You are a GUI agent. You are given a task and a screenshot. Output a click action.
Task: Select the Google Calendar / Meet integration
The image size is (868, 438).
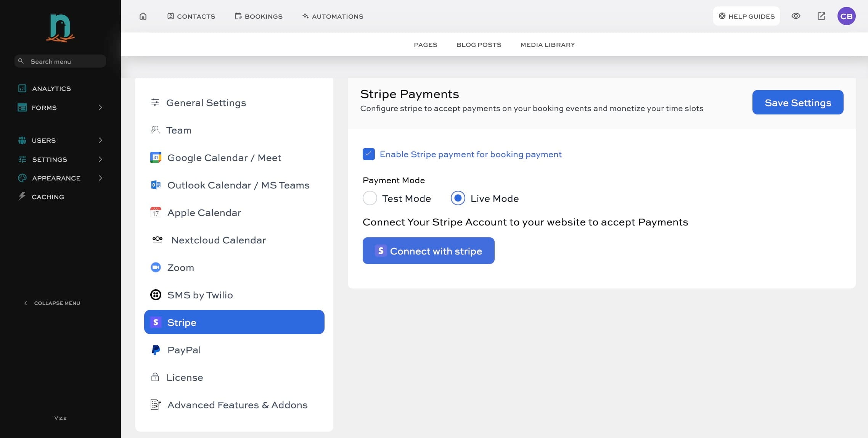[x=224, y=157]
